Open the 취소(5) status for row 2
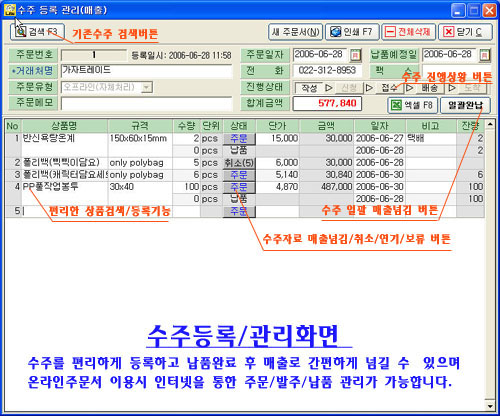Screen dimensions: 500x416 point(239,163)
